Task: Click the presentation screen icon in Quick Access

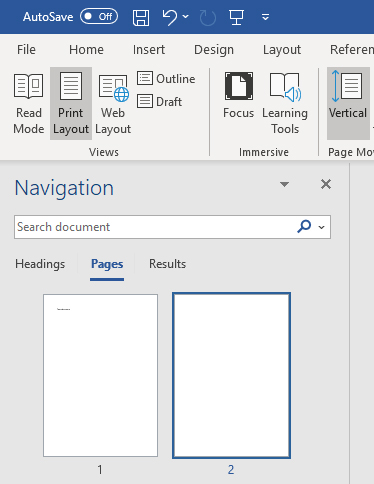Action: pos(236,17)
